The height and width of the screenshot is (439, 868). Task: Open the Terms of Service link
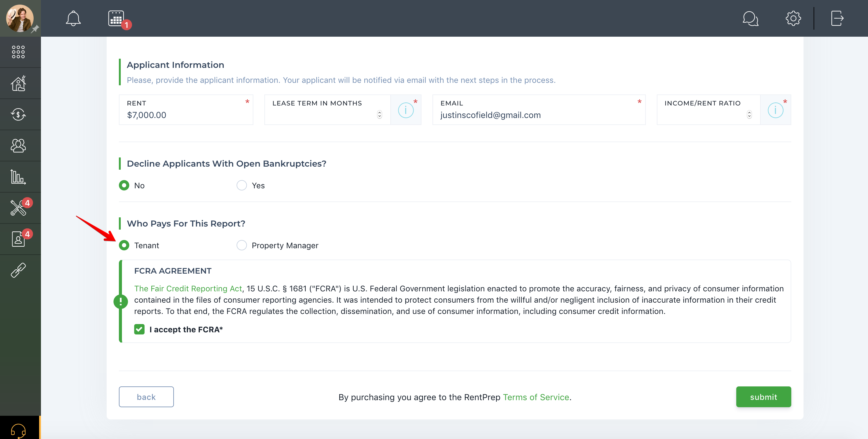(536, 397)
